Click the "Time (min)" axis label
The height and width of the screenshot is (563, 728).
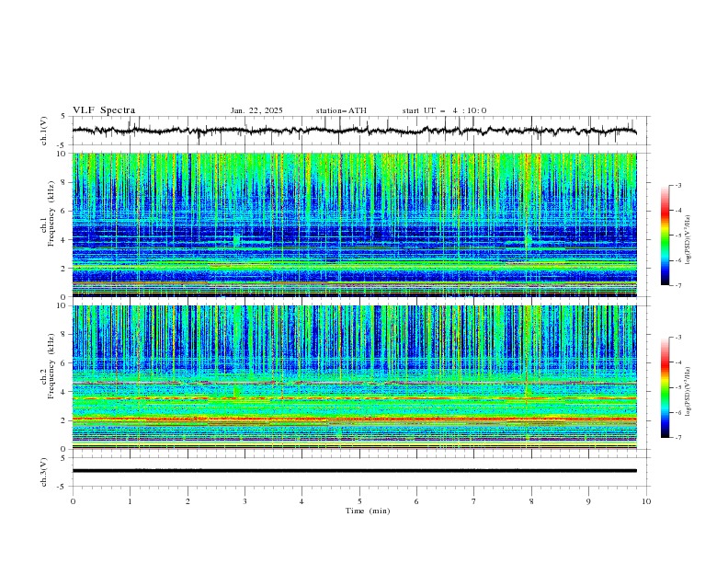368,511
